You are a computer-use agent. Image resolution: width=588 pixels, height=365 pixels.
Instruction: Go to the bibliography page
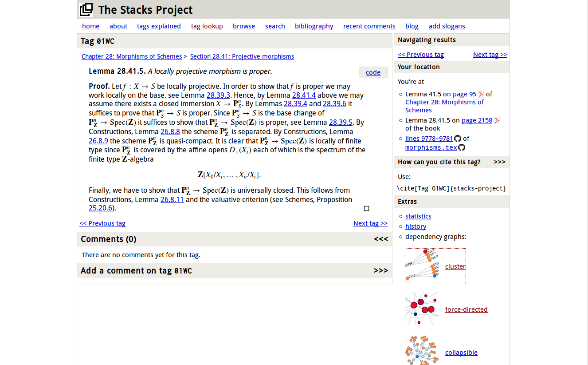[314, 26]
